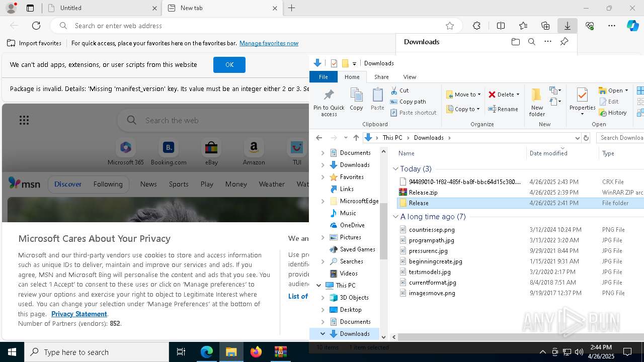Click Import favorites button
The width and height of the screenshot is (644, 362).
coord(34,43)
